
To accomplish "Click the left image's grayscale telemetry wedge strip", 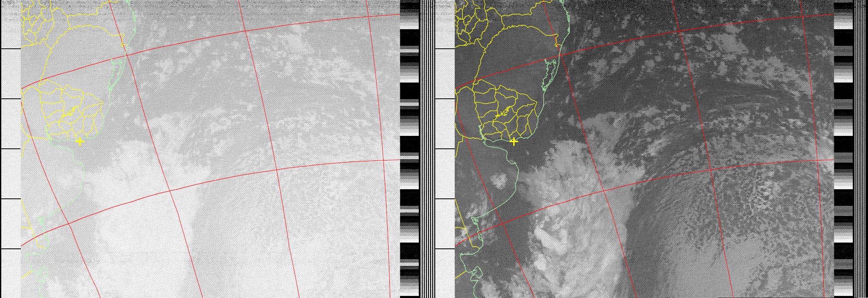I will (409, 150).
